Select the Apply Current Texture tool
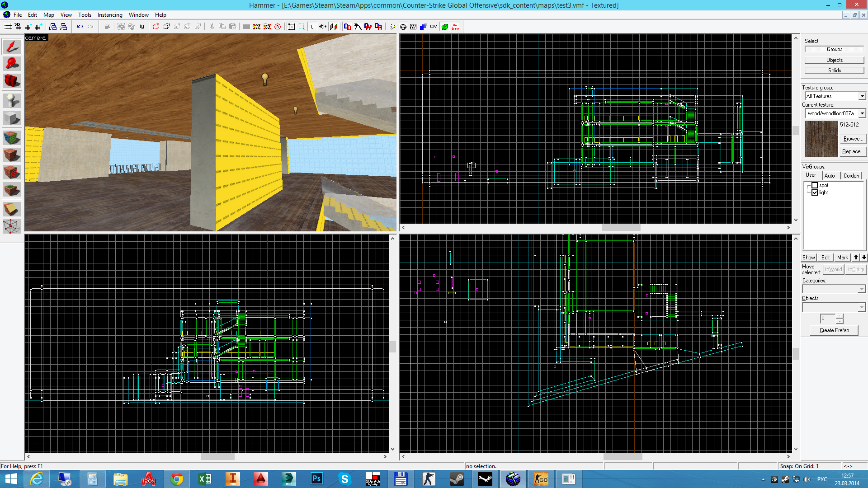Image resolution: width=868 pixels, height=488 pixels. pos(12,155)
